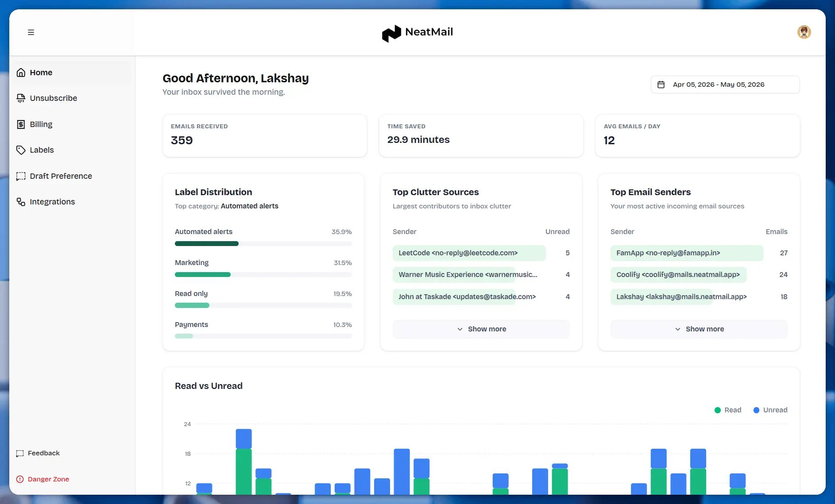Select the FamApp no-reply sender row

coord(699,253)
